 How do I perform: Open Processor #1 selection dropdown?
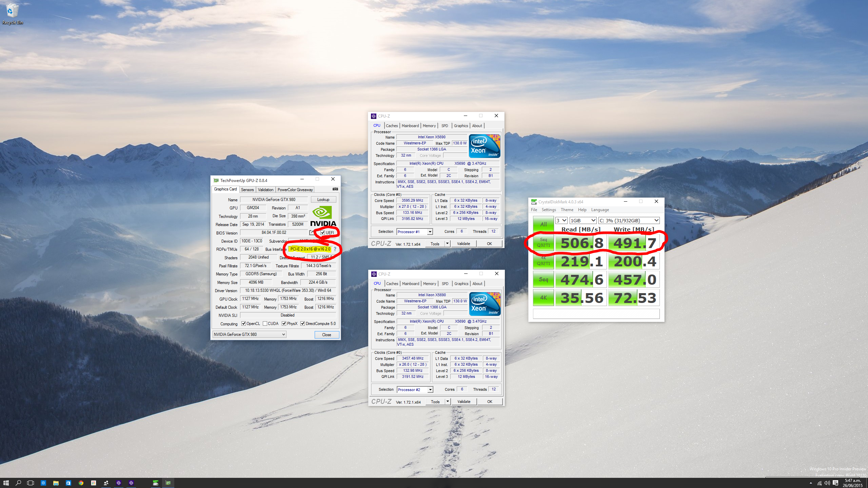point(415,232)
